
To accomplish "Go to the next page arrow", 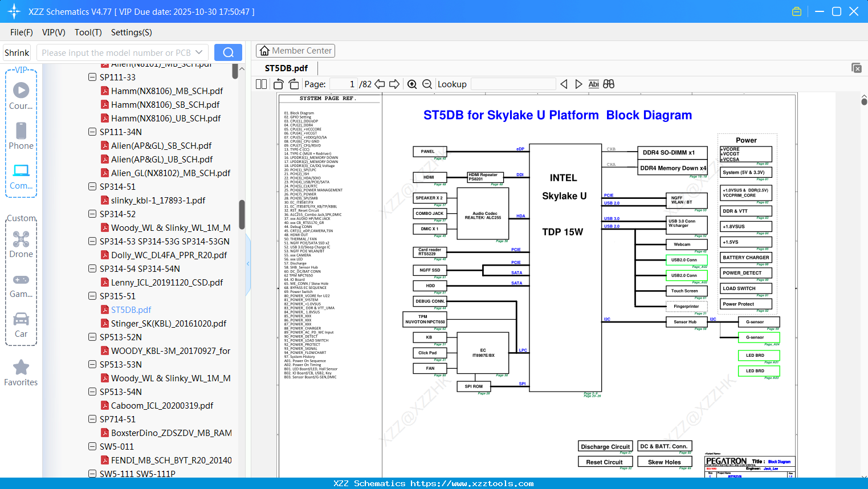I will coord(394,84).
